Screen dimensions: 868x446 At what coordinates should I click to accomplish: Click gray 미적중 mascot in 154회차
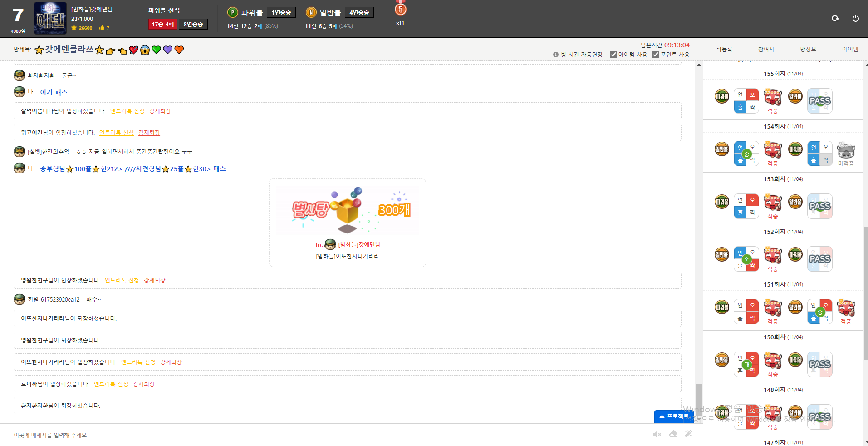coord(846,150)
